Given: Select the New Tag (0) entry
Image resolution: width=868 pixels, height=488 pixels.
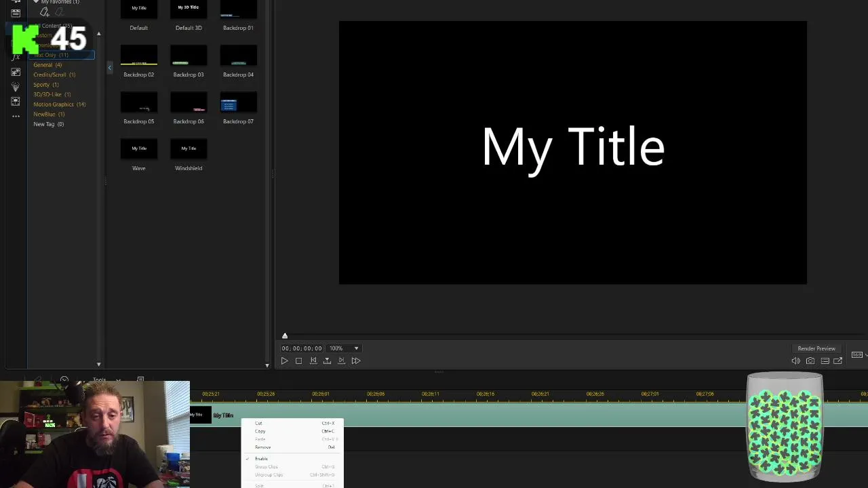Looking at the screenshot, I should [x=49, y=124].
